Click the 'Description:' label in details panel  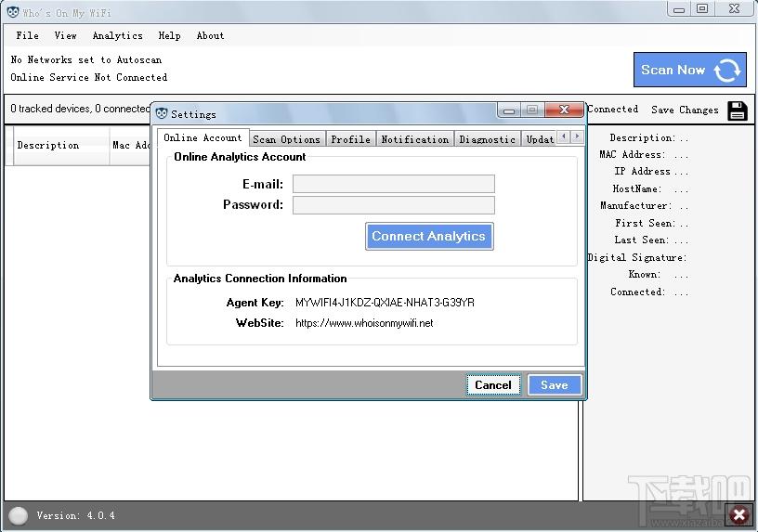click(x=642, y=137)
